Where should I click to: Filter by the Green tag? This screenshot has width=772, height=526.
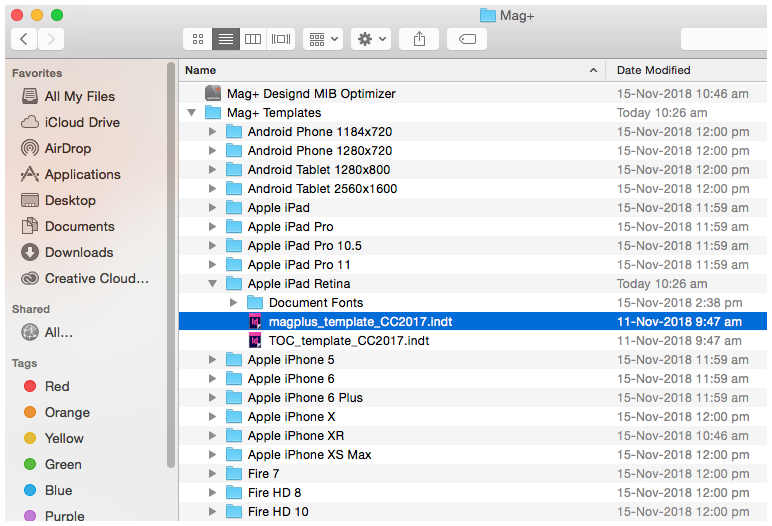pos(53,464)
